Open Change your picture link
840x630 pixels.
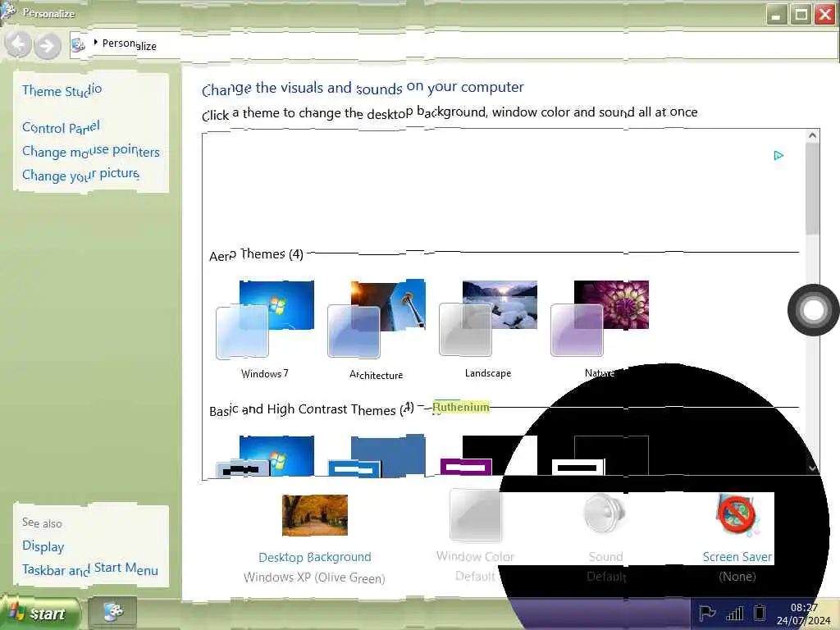pyautogui.click(x=81, y=175)
